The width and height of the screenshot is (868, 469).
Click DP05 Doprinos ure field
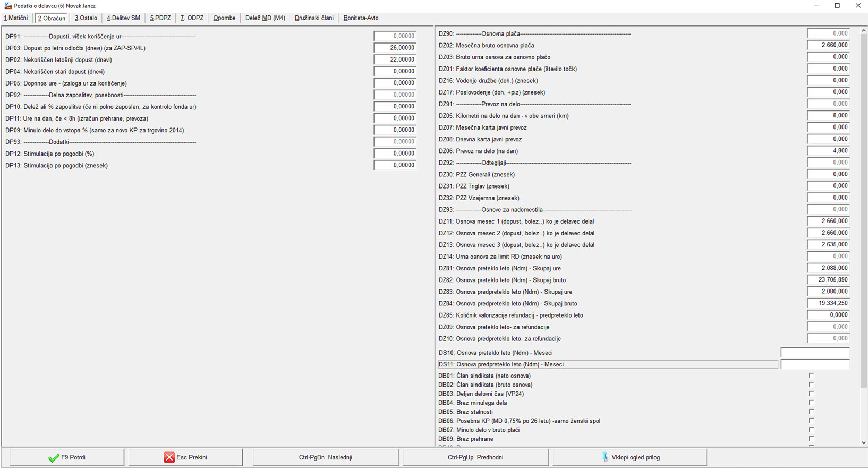click(x=395, y=83)
